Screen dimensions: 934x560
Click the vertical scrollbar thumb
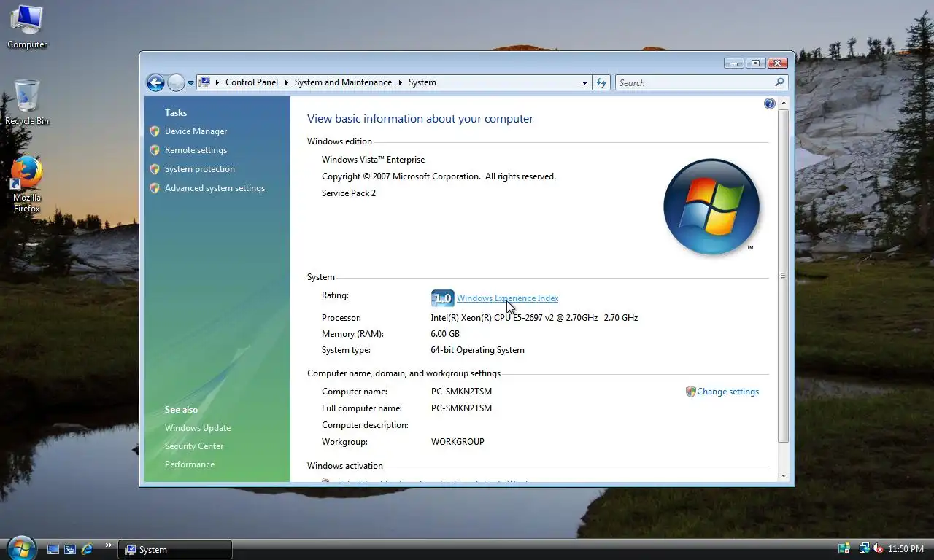[x=784, y=276]
